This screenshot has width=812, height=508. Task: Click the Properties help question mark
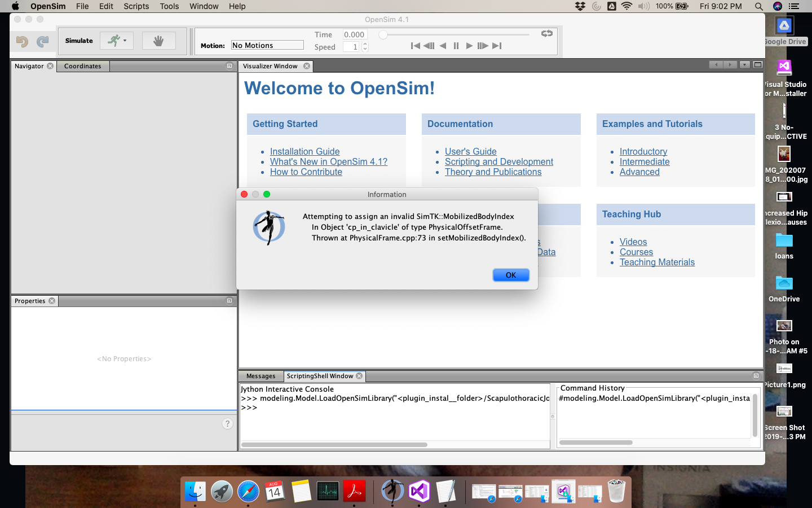tap(227, 423)
